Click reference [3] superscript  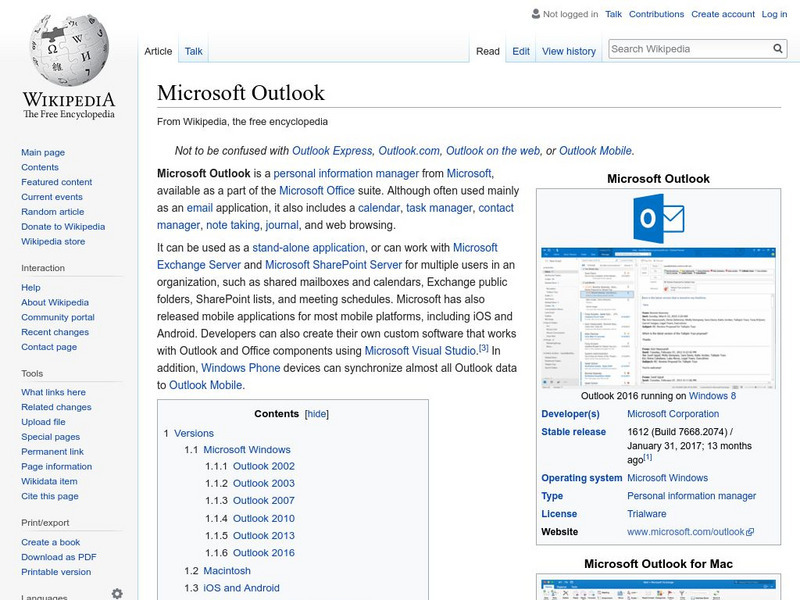(484, 348)
